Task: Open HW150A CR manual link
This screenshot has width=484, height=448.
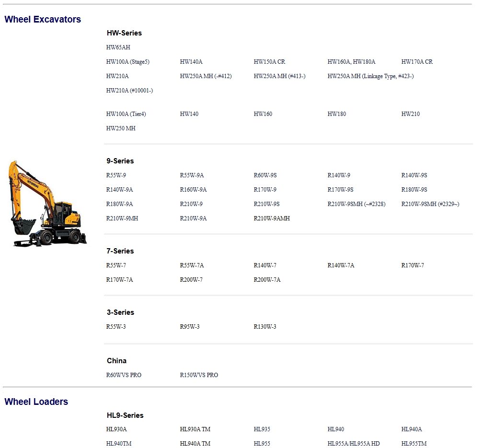Action: (269, 62)
